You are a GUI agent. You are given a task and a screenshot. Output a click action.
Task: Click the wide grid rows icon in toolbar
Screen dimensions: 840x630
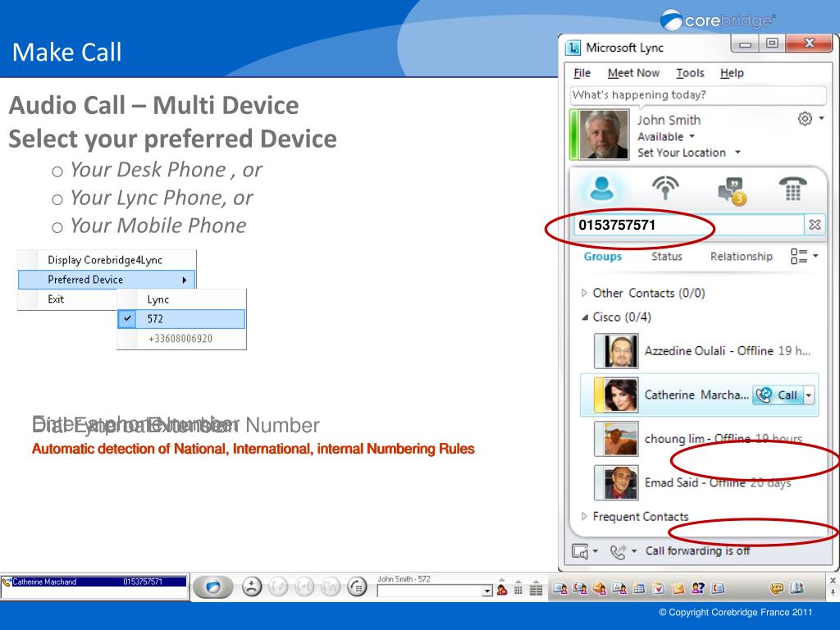tap(536, 589)
